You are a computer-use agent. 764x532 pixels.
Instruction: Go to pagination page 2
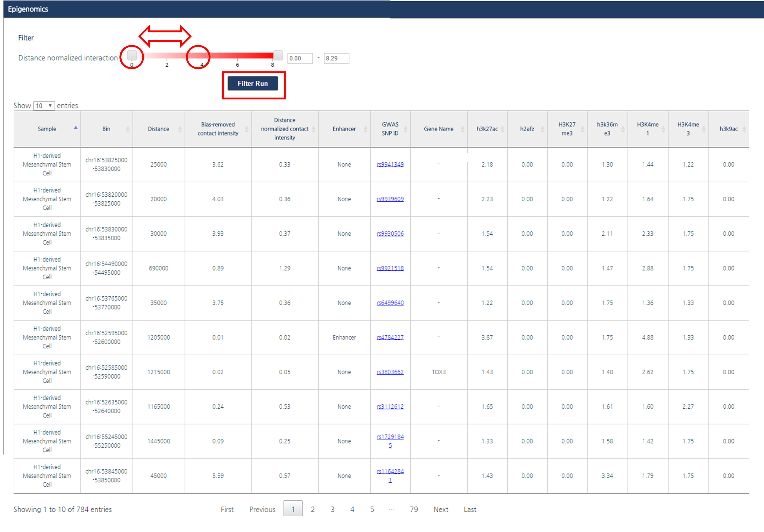[x=313, y=509]
